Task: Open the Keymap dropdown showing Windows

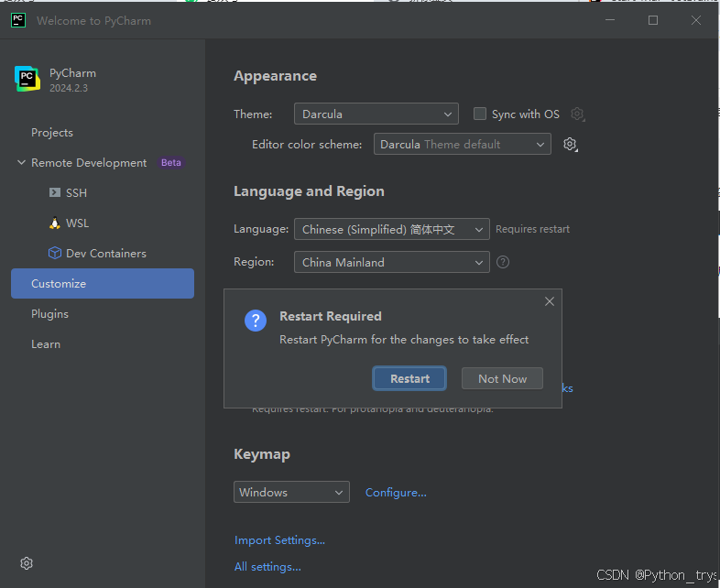Action: tap(291, 492)
